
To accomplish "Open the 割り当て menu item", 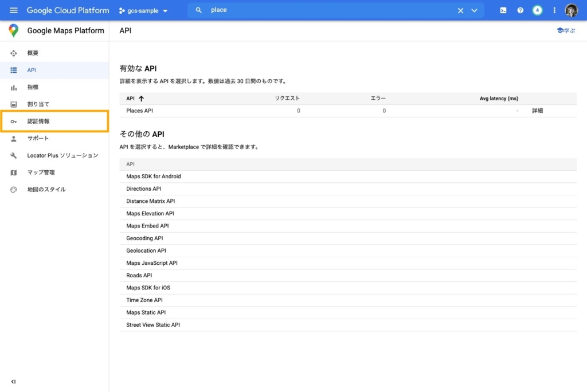I will [x=54, y=104].
